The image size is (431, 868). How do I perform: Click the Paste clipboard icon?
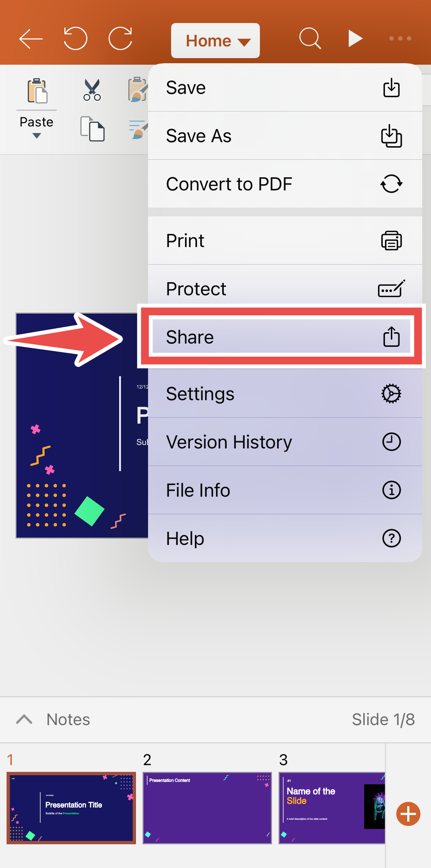pyautogui.click(x=37, y=91)
